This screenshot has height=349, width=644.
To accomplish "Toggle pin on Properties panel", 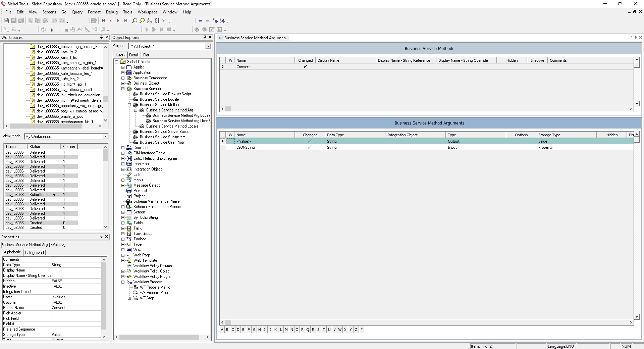I will point(101,237).
